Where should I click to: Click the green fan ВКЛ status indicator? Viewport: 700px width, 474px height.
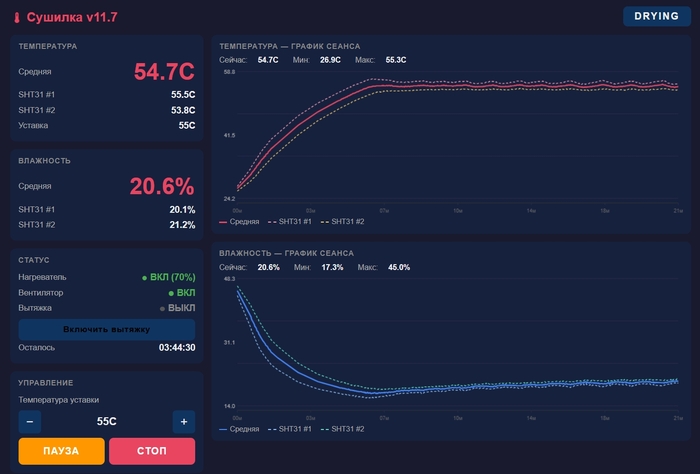pyautogui.click(x=182, y=293)
